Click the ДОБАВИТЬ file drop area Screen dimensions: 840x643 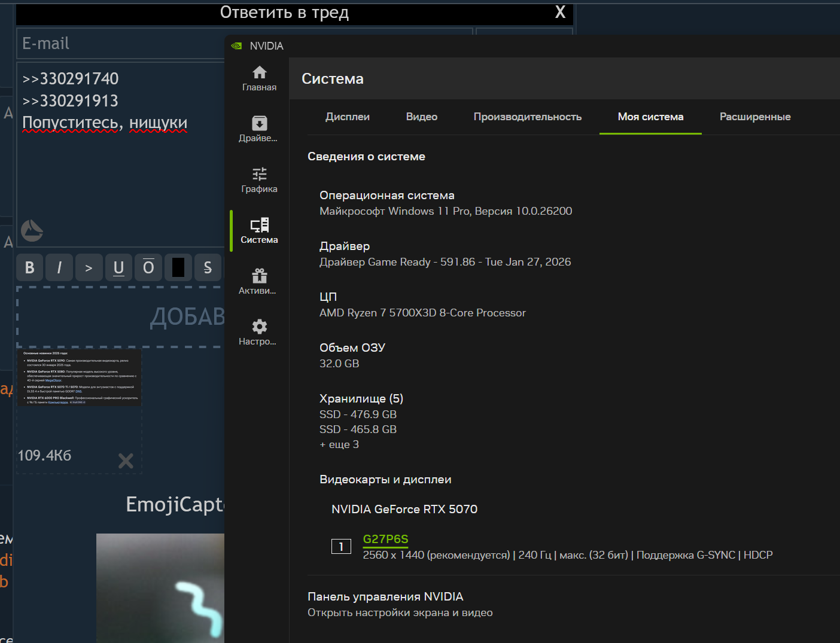coord(121,317)
